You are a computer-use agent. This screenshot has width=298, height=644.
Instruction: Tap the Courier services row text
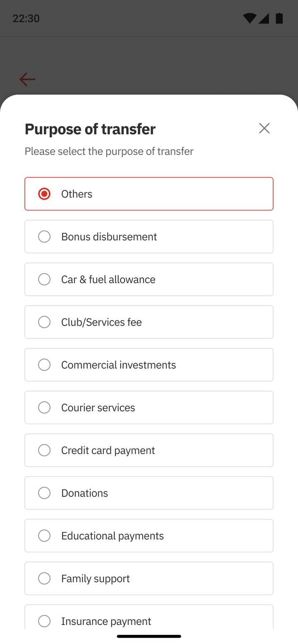(98, 408)
